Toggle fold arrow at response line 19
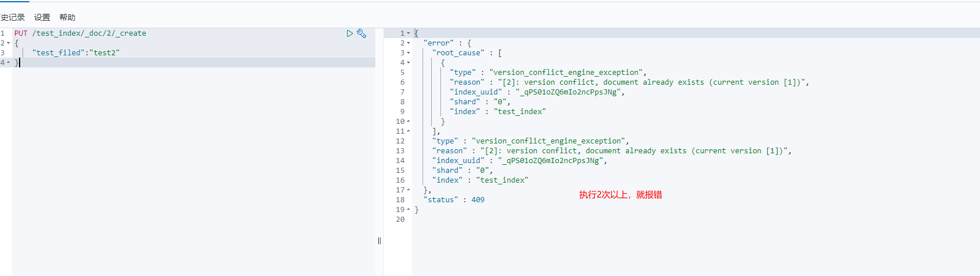Image resolution: width=980 pixels, height=276 pixels. pyautogui.click(x=409, y=210)
